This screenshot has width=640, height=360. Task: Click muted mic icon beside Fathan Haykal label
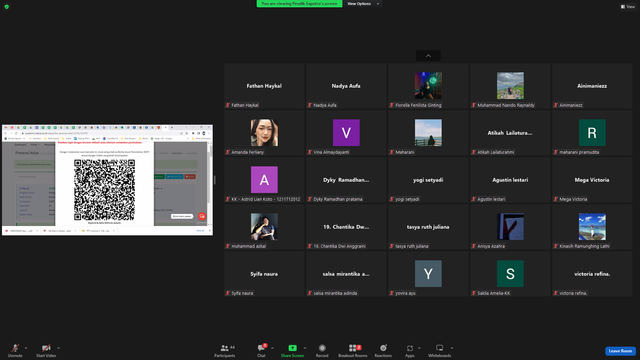[x=228, y=105]
